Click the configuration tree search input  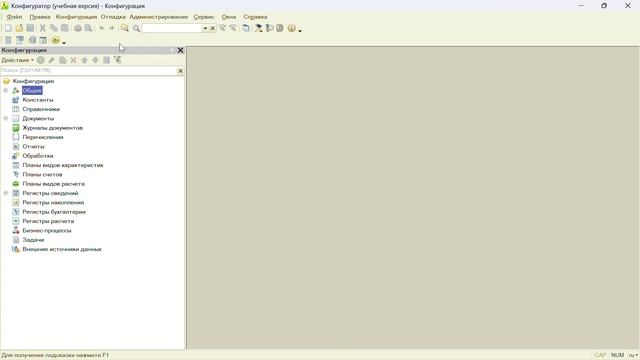pyautogui.click(x=89, y=71)
